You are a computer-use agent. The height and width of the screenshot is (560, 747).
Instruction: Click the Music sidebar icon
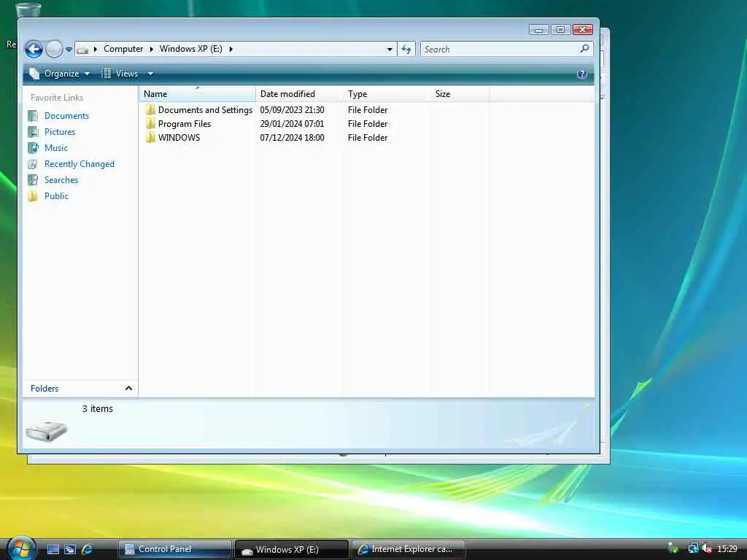point(33,147)
